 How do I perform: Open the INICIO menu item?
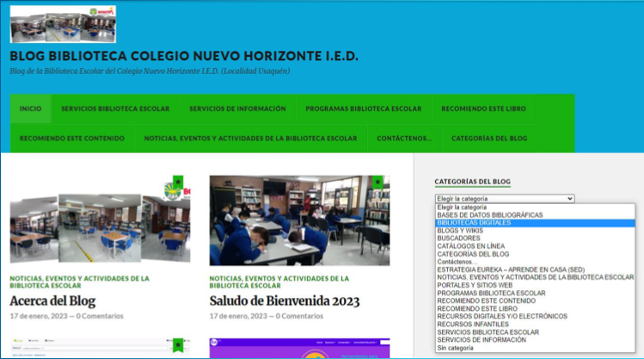point(30,109)
